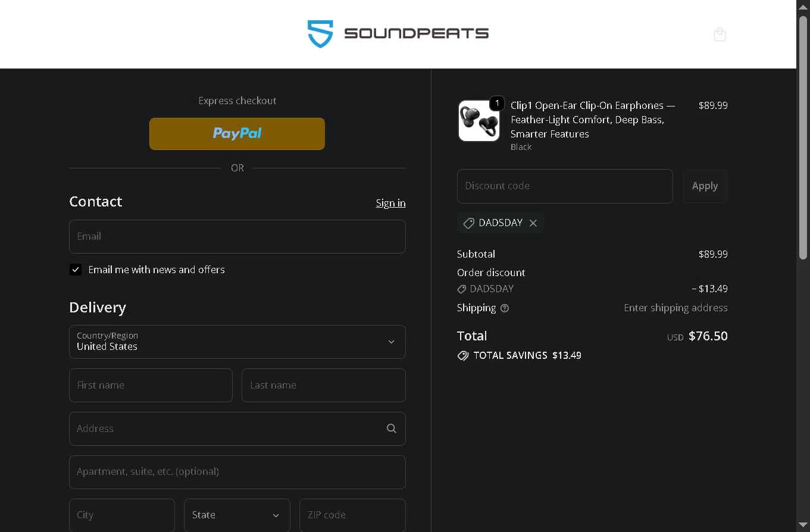Focus the Email input field

[237, 236]
